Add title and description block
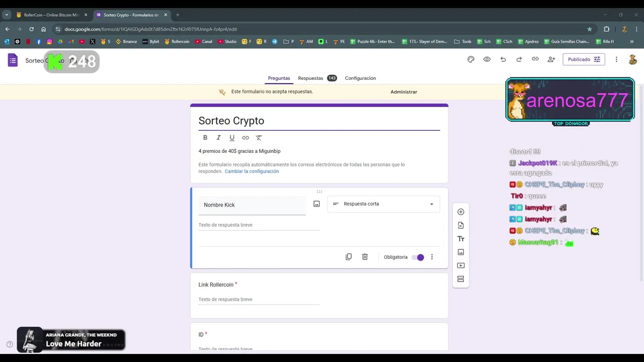The width and height of the screenshot is (644, 362). [x=461, y=239]
